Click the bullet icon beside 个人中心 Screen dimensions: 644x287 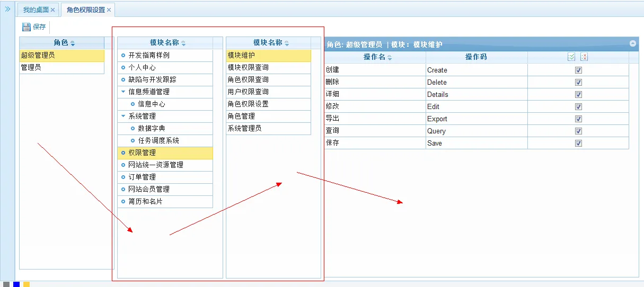pyautogui.click(x=123, y=67)
